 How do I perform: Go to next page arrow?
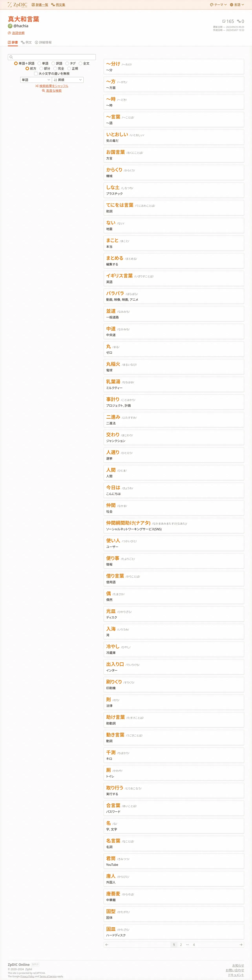[241, 945]
